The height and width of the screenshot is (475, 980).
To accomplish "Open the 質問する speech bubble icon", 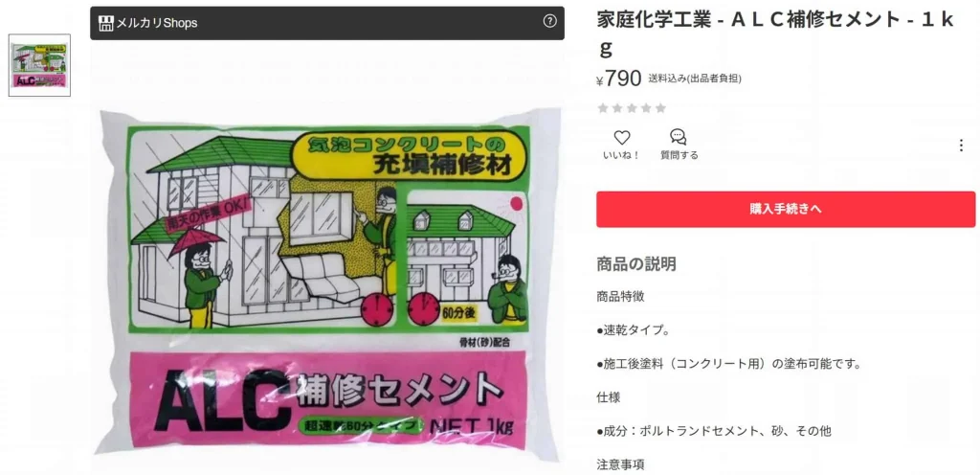I will tap(679, 138).
